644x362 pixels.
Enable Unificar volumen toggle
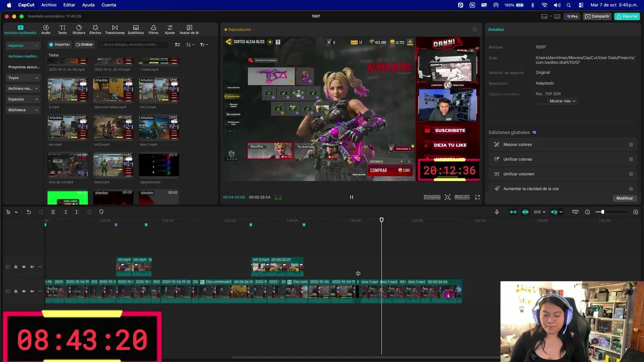[631, 174]
